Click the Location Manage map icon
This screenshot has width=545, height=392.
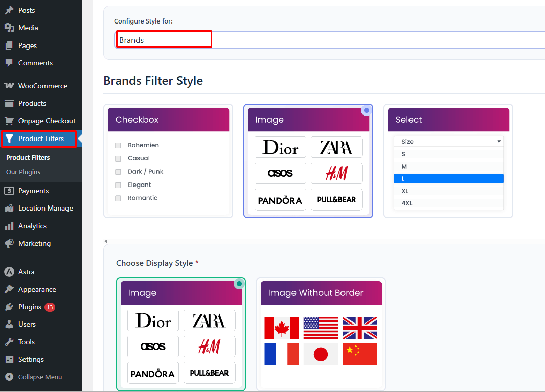click(x=9, y=208)
